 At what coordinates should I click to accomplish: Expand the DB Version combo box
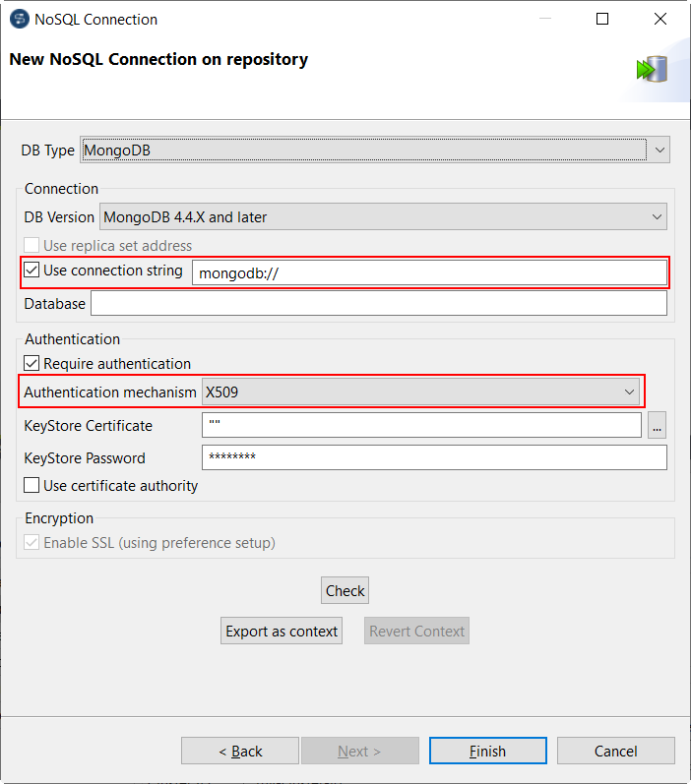383,217
